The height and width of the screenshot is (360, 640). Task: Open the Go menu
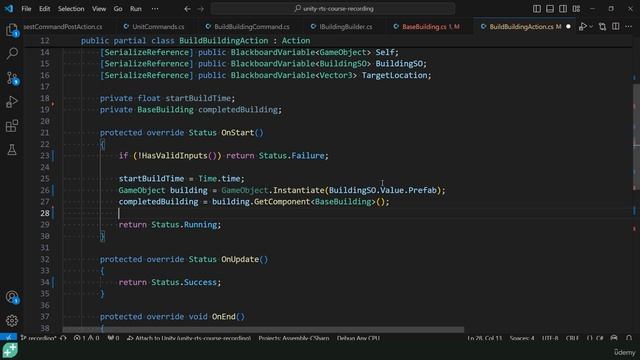coord(118,9)
